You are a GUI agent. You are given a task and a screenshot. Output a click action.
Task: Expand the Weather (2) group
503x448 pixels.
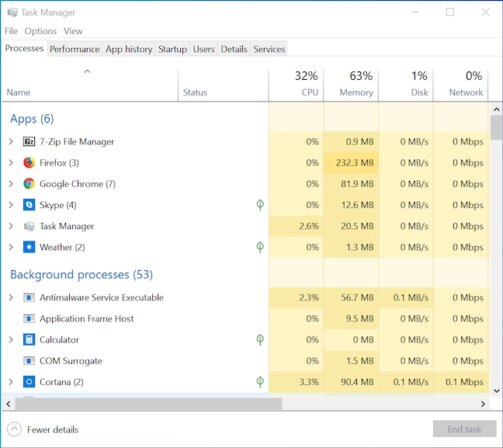(x=11, y=247)
